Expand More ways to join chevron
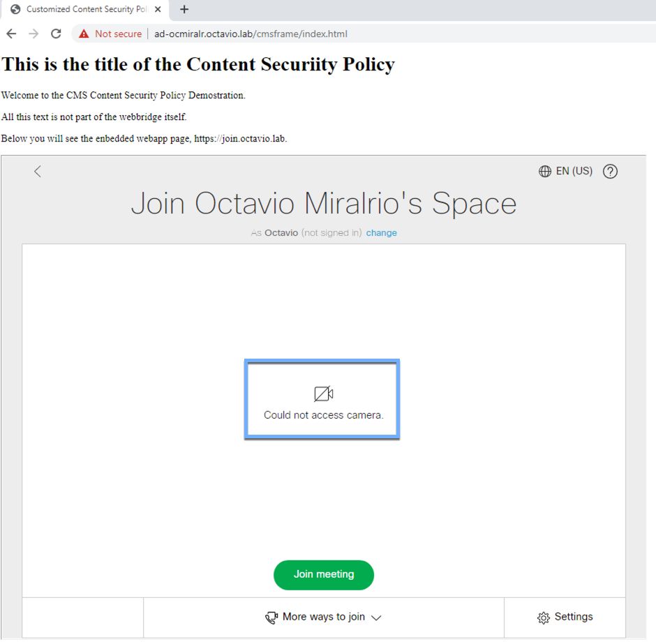 coord(376,617)
